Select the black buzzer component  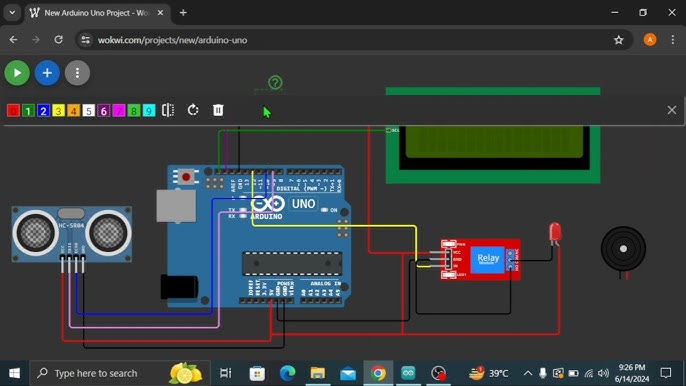623,249
